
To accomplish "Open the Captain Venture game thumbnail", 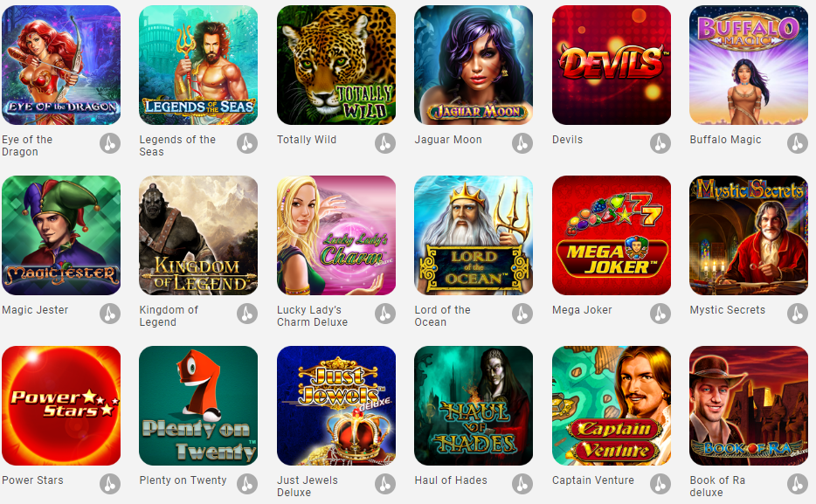I will pyautogui.click(x=612, y=405).
